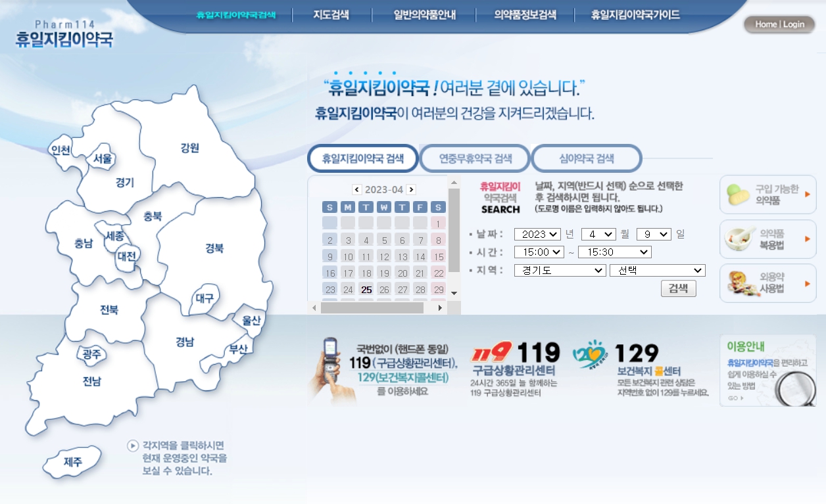
Task: Open the 의약품정보검색 menu
Action: pyautogui.click(x=525, y=14)
